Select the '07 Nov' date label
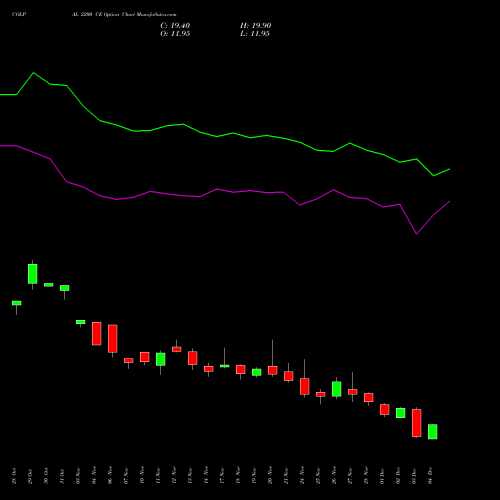Viewport: 500px width, 500px height. point(126,476)
